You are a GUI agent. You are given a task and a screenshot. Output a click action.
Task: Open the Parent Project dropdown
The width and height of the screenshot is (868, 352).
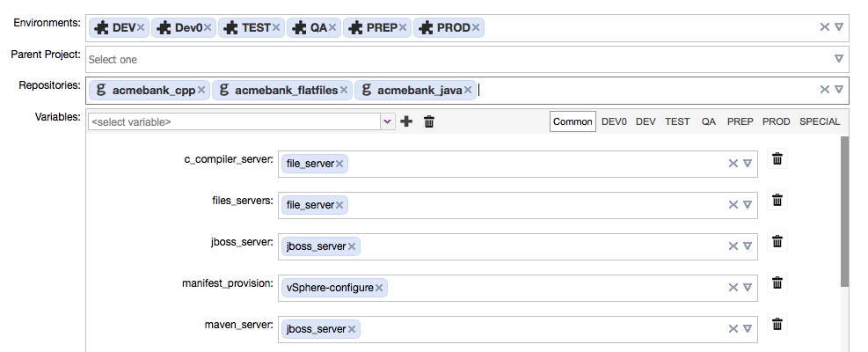click(x=839, y=59)
